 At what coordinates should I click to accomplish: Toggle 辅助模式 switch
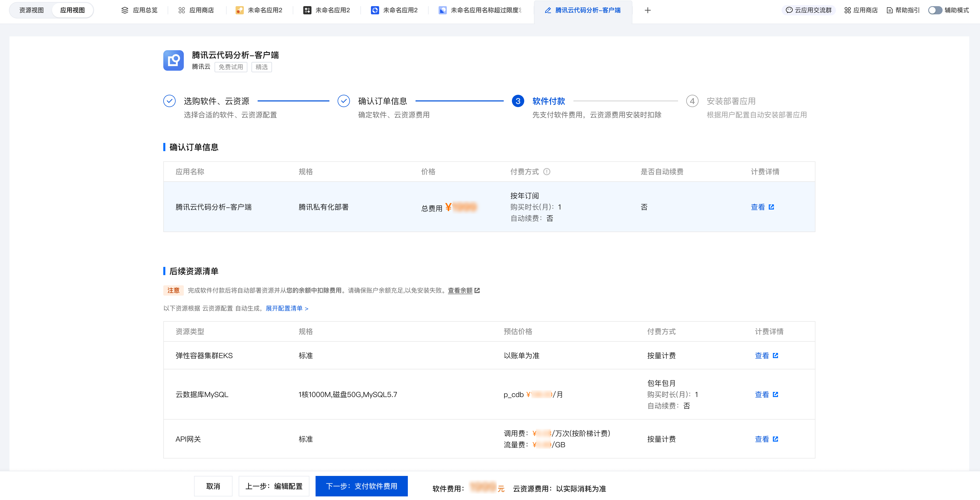pyautogui.click(x=935, y=10)
